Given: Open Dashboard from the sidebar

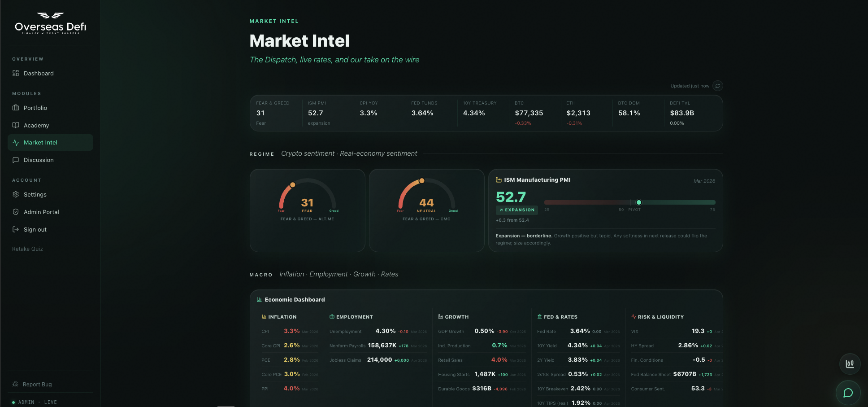Looking at the screenshot, I should [x=50, y=73].
